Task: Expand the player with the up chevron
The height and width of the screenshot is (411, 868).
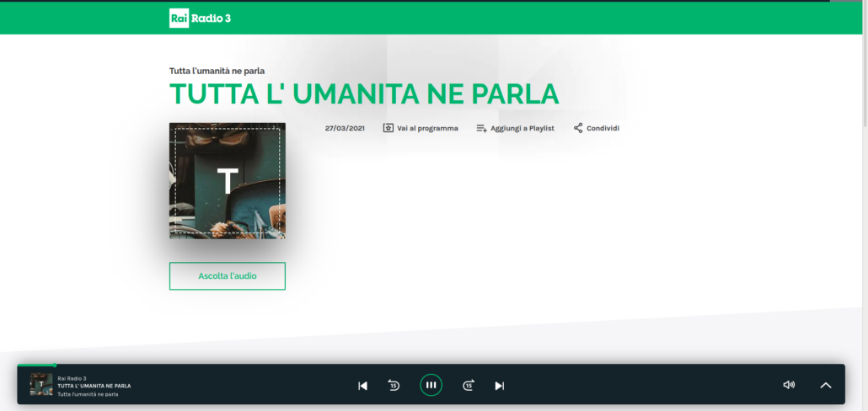Action: point(825,386)
